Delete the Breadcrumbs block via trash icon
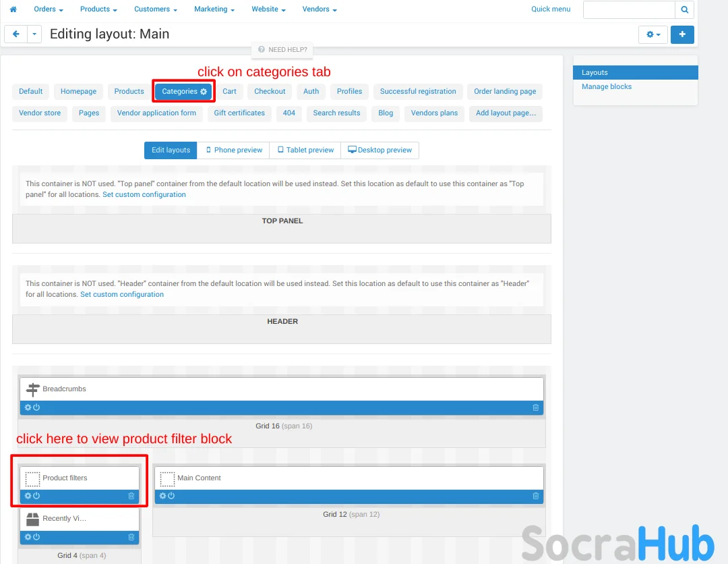This screenshot has width=728, height=564. 536,407
